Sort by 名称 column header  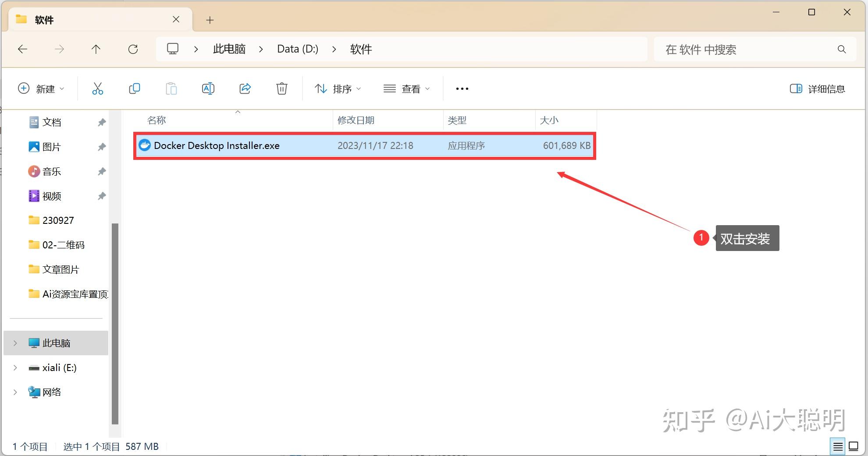click(x=157, y=120)
